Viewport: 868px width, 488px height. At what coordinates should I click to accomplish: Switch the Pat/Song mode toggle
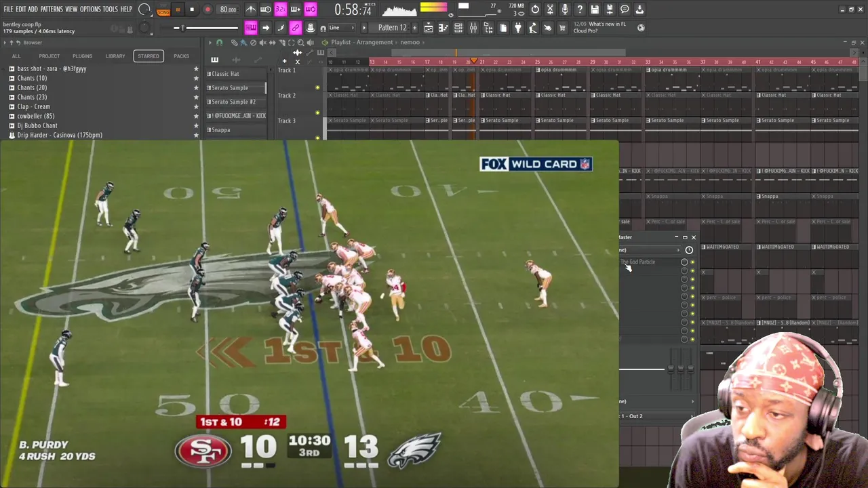point(163,9)
